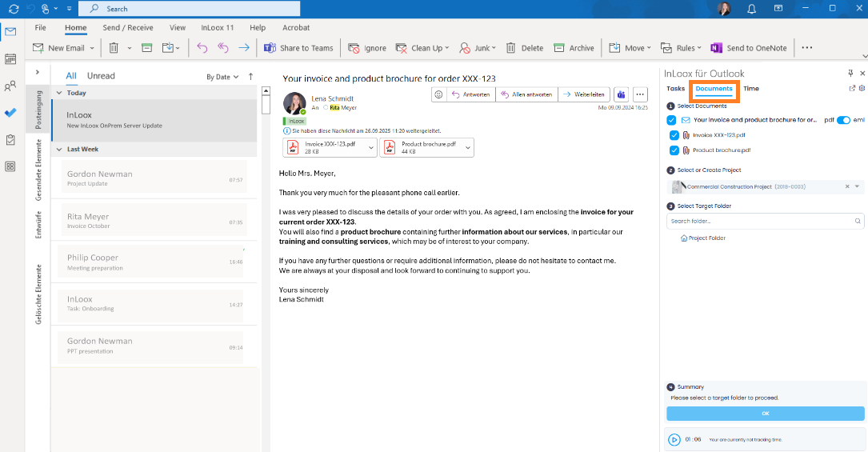This screenshot has height=452, width=868.
Task: Click the trash delete icon in ribbon
Action: coord(114,48)
